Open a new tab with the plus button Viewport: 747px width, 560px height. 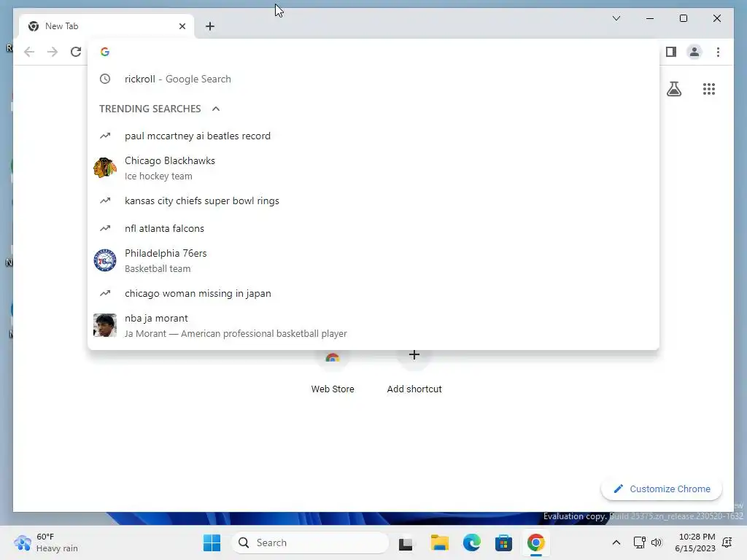click(x=210, y=26)
